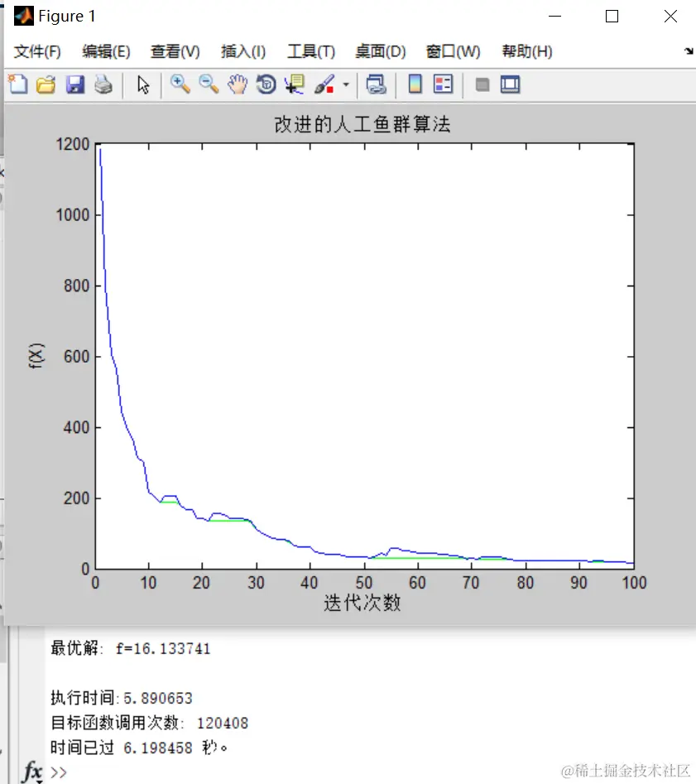Activate the Zoom Out magnifier tool
The width and height of the screenshot is (696, 784).
pos(209,84)
